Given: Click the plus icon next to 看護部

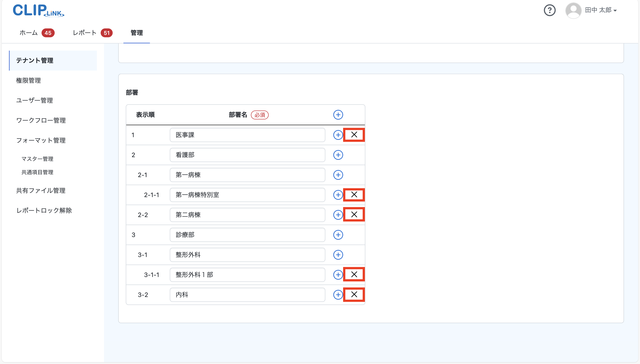Looking at the screenshot, I should [x=338, y=155].
